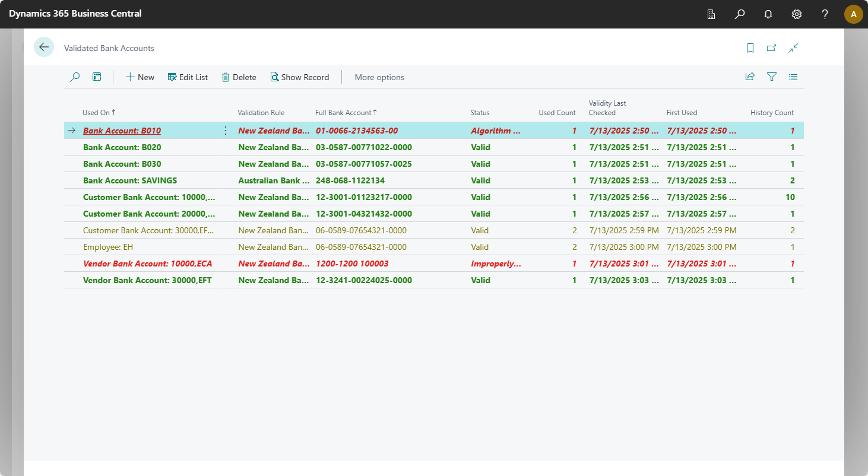
Task: Open the help question mark
Action: 825,14
